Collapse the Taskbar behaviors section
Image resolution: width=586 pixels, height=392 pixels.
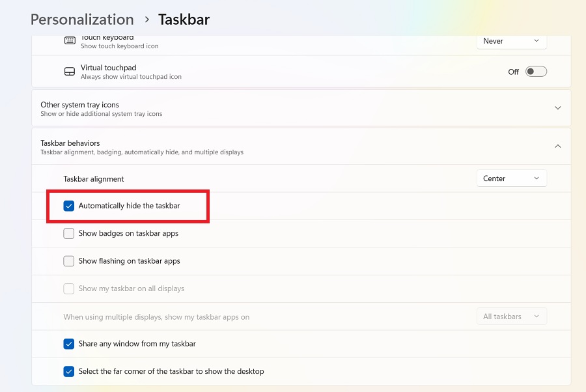[x=558, y=146]
